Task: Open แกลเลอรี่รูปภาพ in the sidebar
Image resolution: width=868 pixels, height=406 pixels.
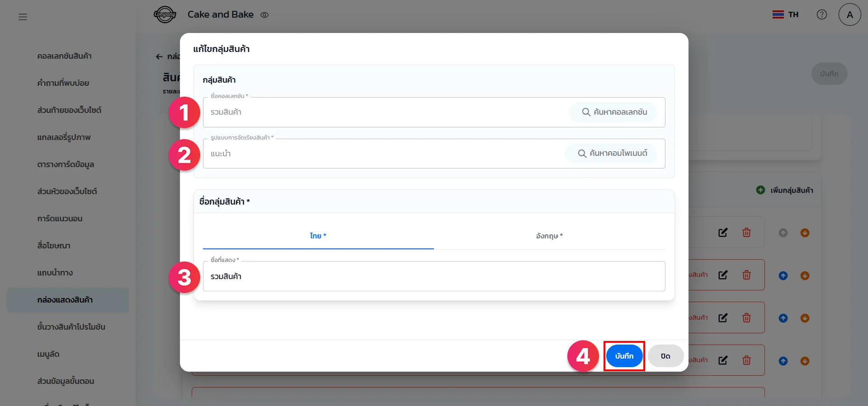Action: [x=64, y=137]
